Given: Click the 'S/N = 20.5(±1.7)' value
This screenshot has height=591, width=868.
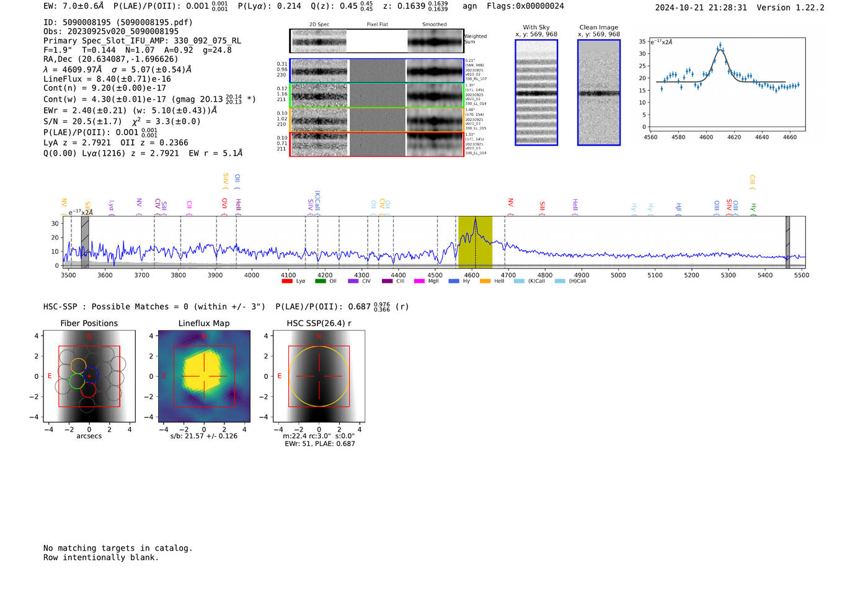Looking at the screenshot, I should [82, 122].
